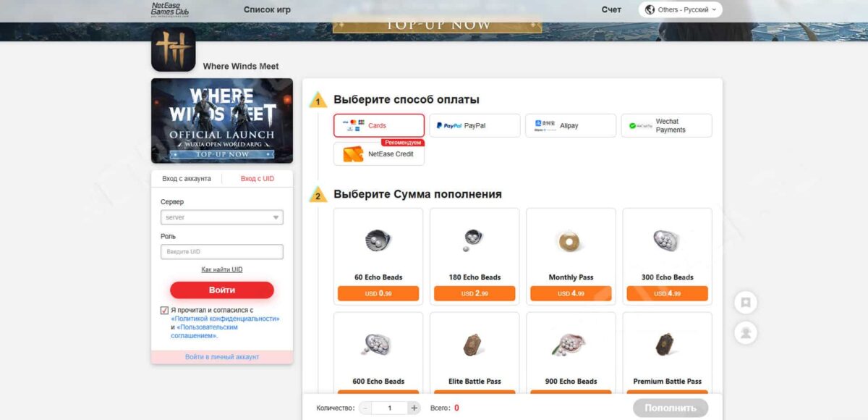Open the server dropdown list
This screenshot has width=868, height=420.
221,217
